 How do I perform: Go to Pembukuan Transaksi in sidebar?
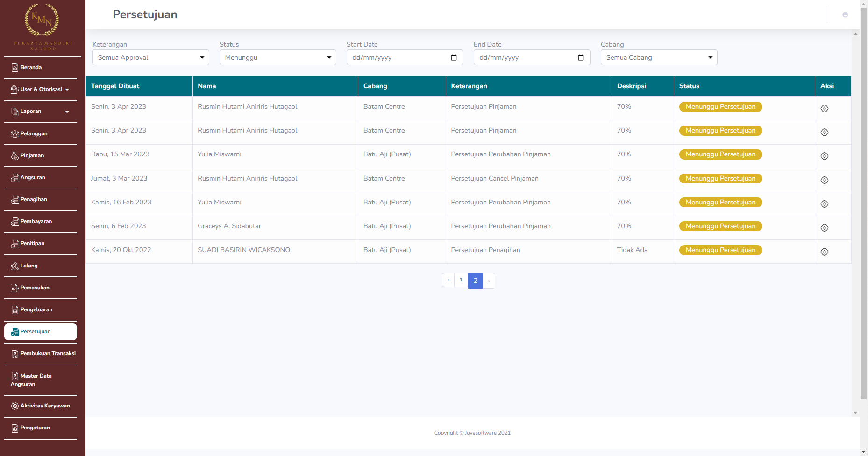43,354
